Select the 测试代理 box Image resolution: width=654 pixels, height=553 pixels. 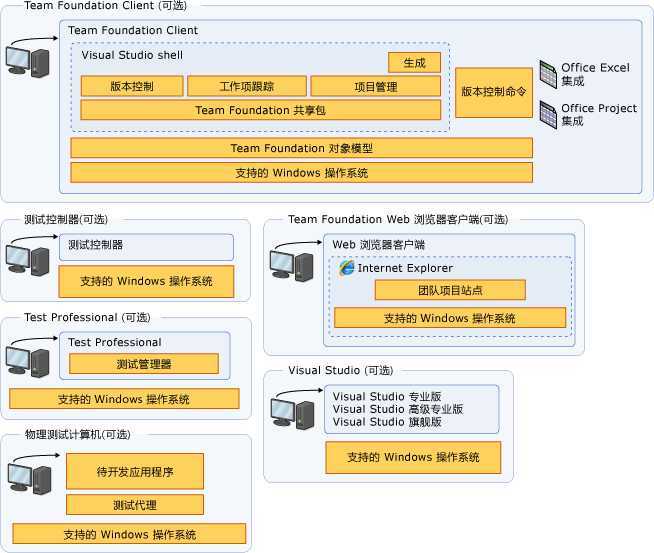[x=135, y=505]
